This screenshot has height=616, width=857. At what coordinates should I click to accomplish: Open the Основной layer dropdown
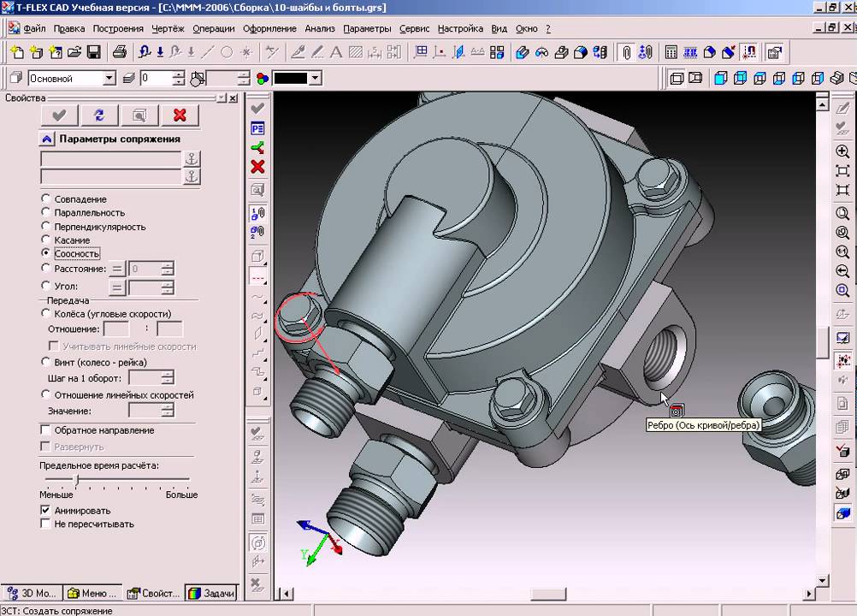109,78
